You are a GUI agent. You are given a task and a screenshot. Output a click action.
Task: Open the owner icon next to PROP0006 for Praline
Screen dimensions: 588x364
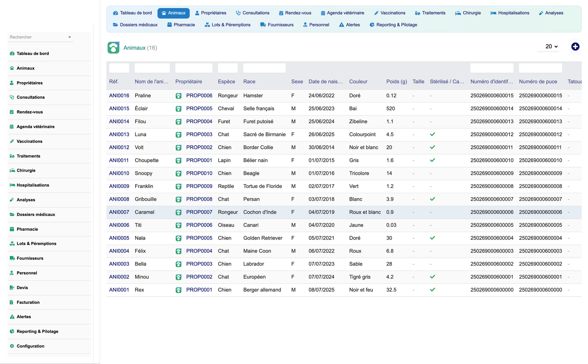pos(178,96)
